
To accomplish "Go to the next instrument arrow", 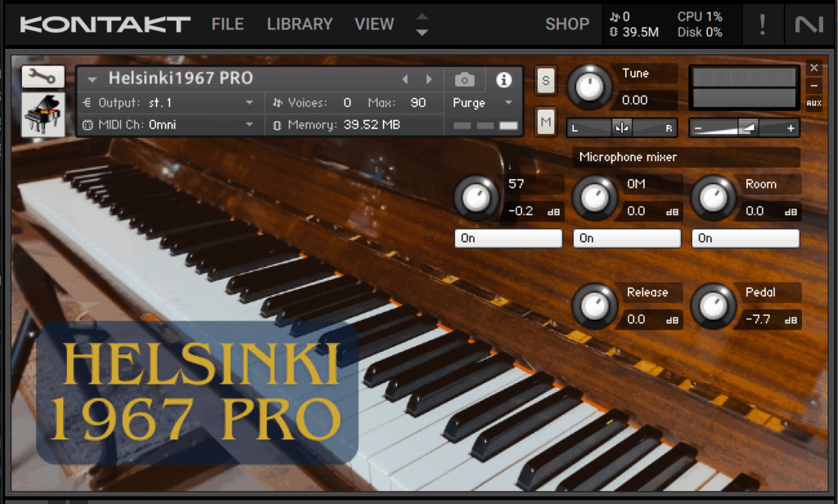I will [428, 79].
